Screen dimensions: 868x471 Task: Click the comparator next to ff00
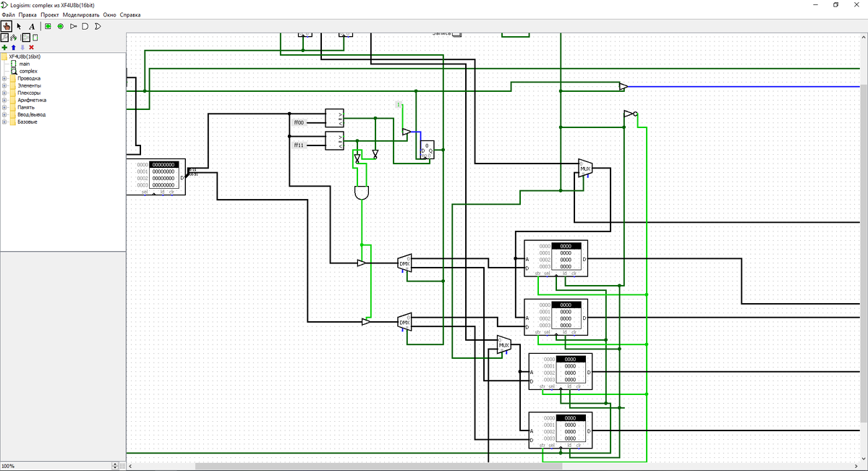[335, 118]
